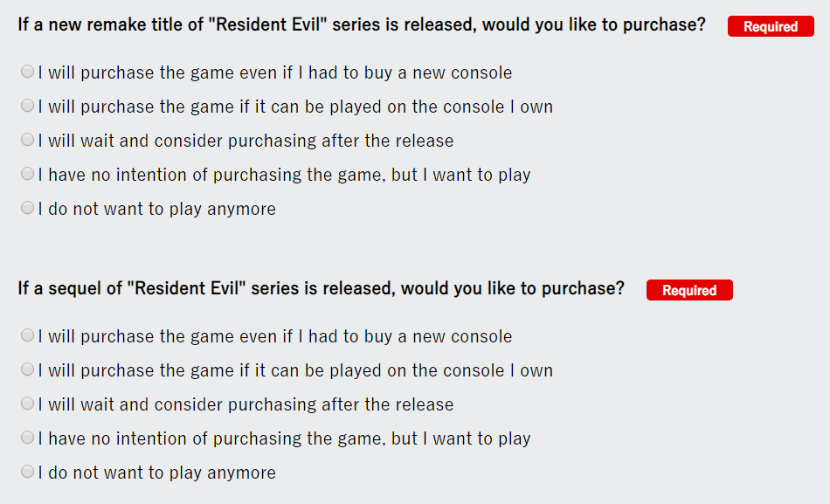
Task: Select remake radio: do not want to play
Action: click(x=28, y=208)
